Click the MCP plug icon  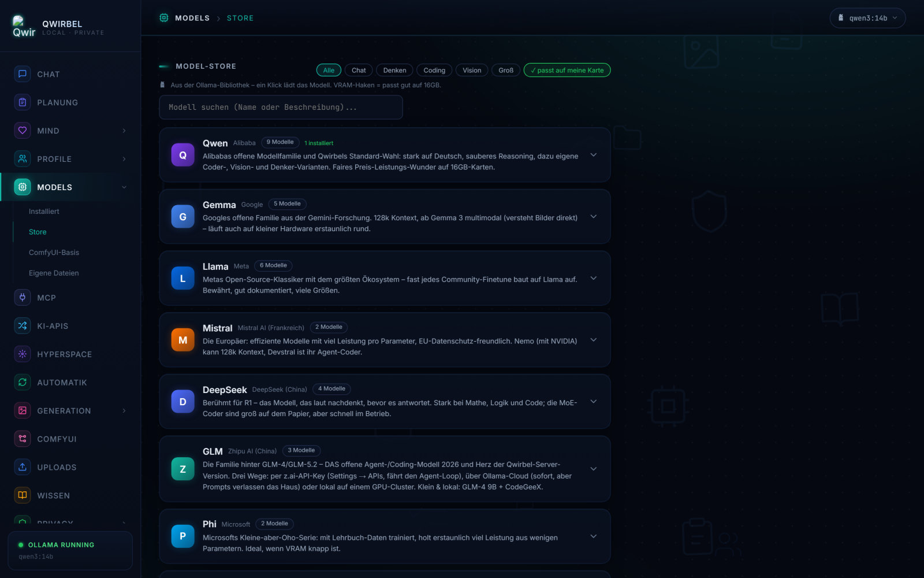click(23, 298)
